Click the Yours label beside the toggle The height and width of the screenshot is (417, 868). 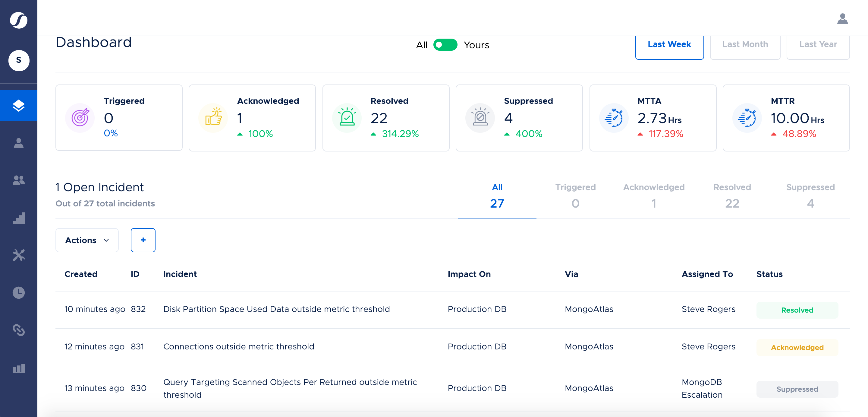pos(476,45)
